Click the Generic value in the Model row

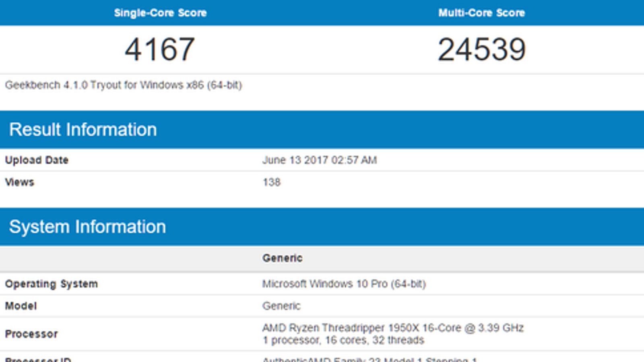281,306
